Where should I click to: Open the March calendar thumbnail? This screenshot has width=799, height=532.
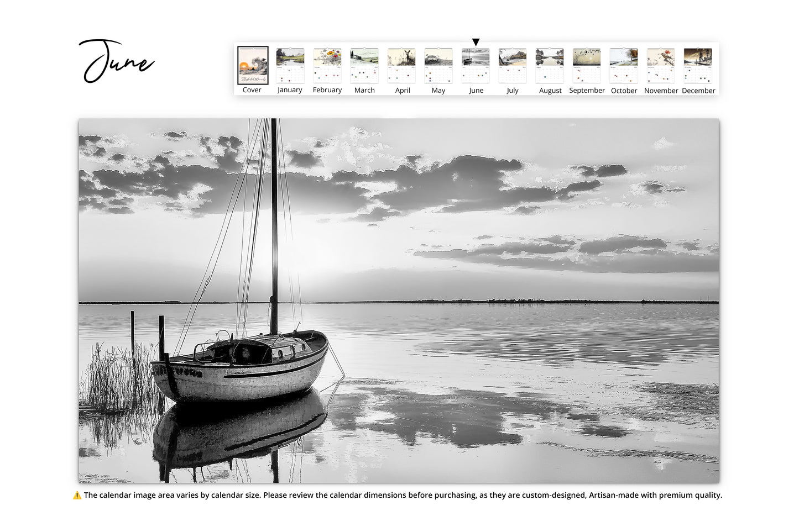(x=364, y=65)
